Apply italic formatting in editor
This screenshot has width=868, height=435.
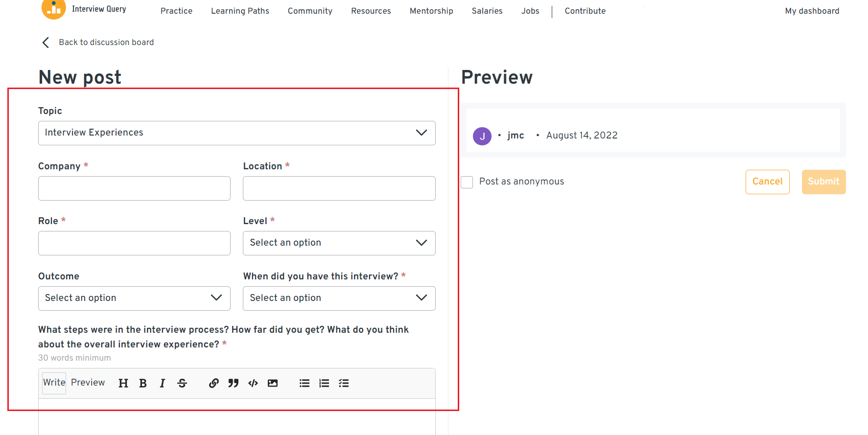coord(163,383)
